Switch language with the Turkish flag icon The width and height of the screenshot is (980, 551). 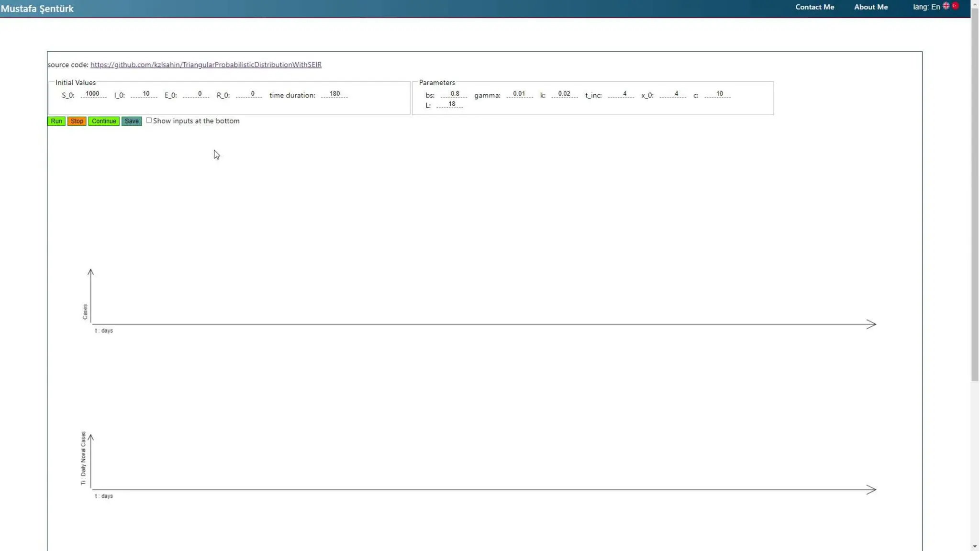click(x=955, y=6)
